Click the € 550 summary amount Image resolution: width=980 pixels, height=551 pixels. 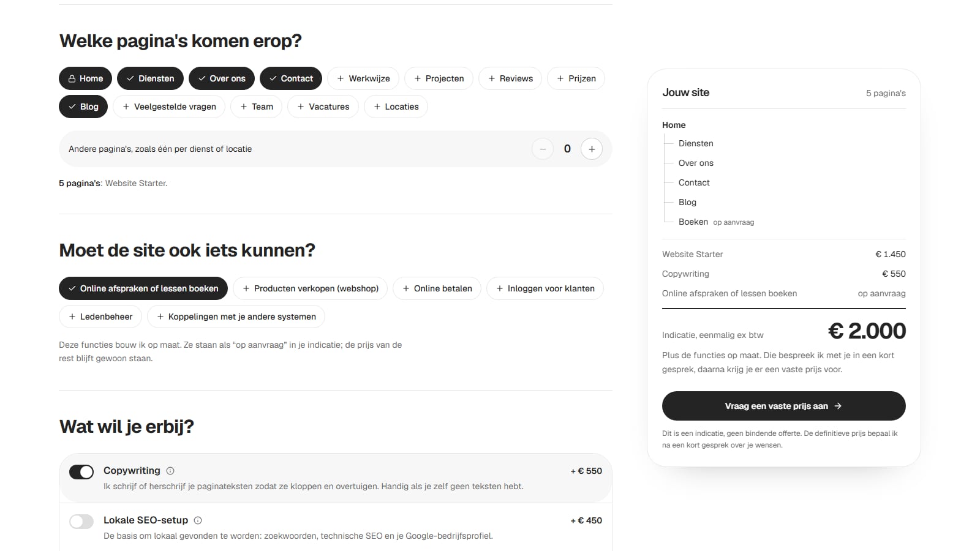click(894, 274)
